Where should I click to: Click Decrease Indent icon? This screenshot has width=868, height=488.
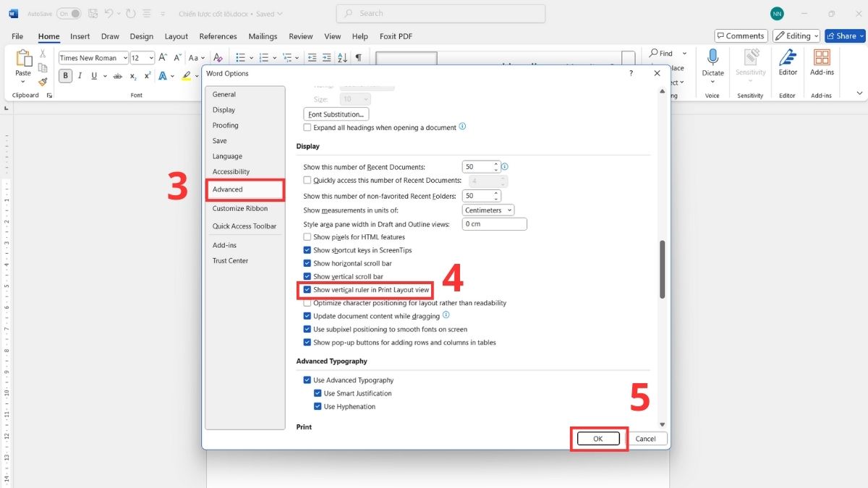tap(312, 58)
